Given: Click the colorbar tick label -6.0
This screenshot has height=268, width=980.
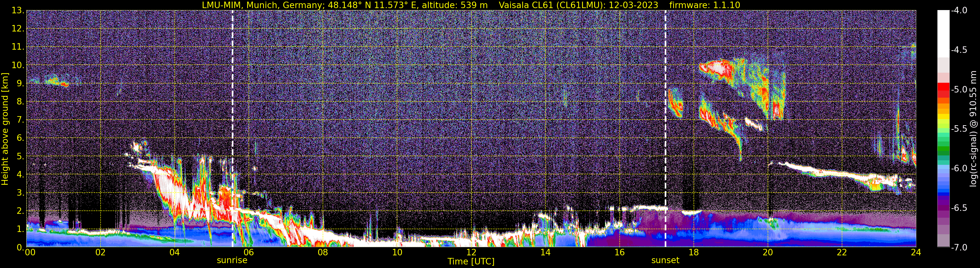Looking at the screenshot, I should pyautogui.click(x=959, y=168).
